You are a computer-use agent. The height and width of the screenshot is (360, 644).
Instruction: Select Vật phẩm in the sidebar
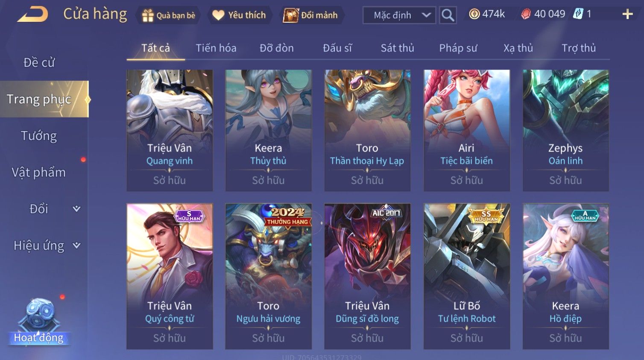pos(39,173)
